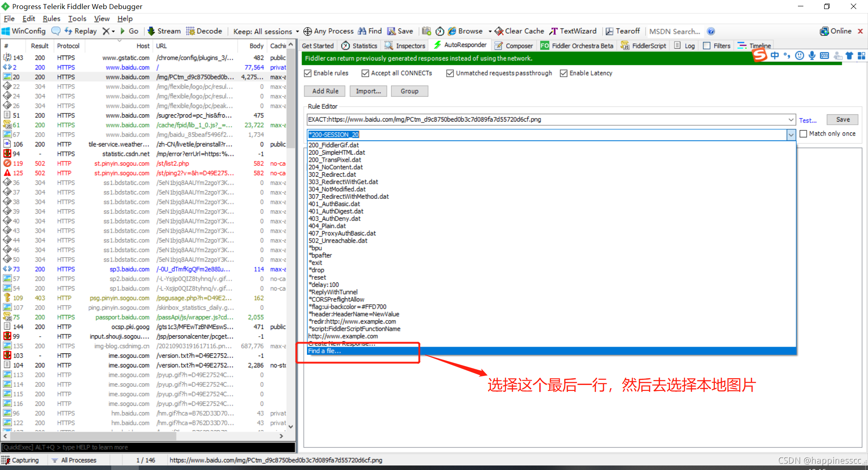Click the Go resume button
Screen dimensions: 868x470
[129, 31]
